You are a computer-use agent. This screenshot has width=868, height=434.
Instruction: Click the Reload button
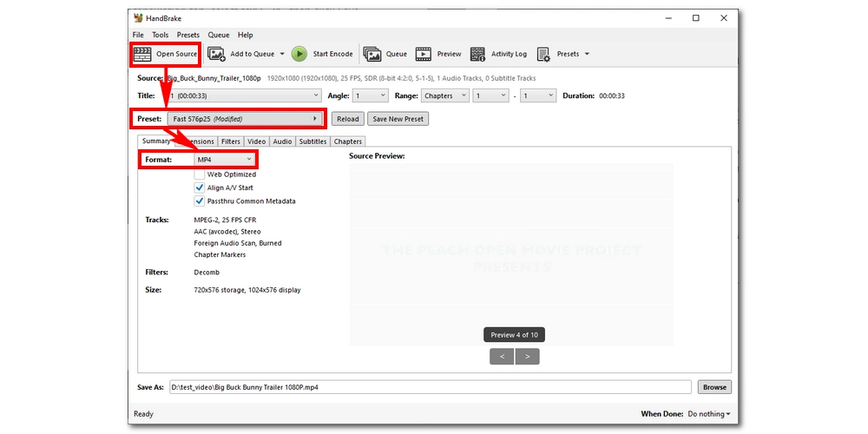[348, 119]
